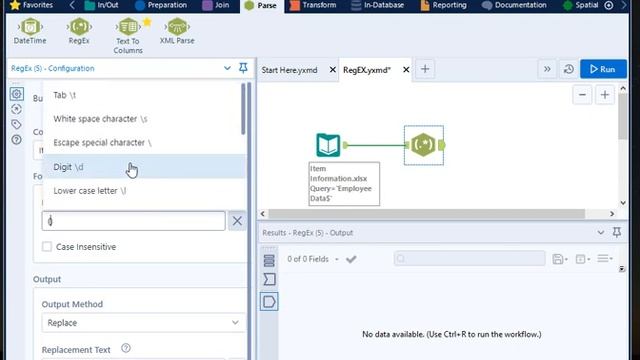The height and width of the screenshot is (360, 640).
Task: Click the Item Information.xlsx annotation box
Action: (344, 184)
